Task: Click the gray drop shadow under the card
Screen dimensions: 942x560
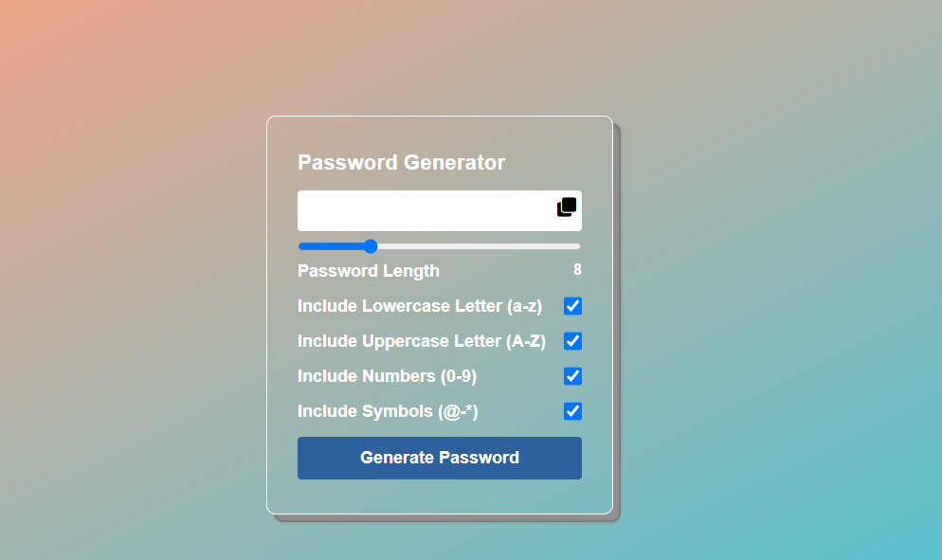Action: (x=445, y=518)
